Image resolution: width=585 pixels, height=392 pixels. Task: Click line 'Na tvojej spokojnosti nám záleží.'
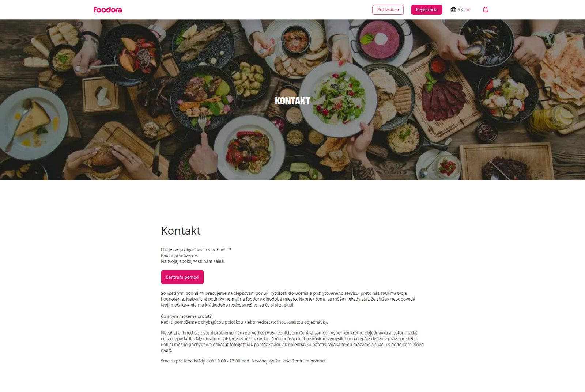[x=193, y=262]
